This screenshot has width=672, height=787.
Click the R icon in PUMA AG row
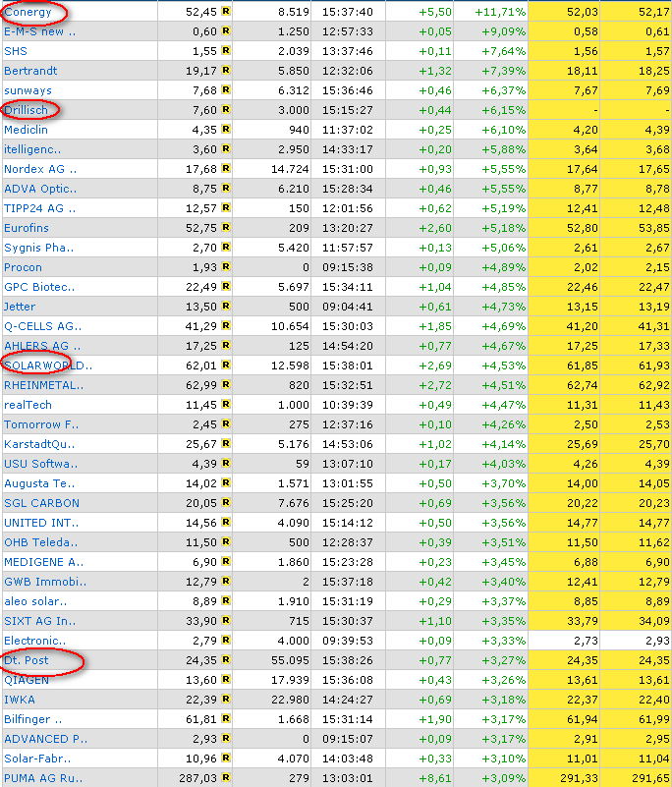coord(226,778)
